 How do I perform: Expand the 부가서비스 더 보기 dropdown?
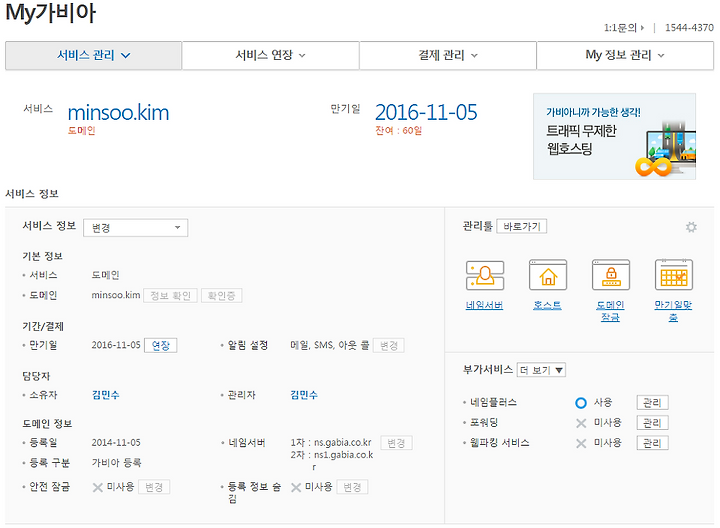[541, 370]
